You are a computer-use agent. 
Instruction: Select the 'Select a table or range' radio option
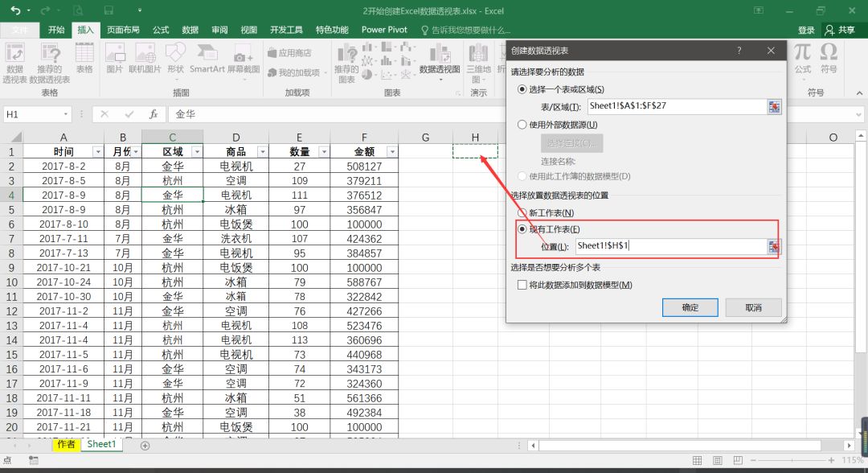pyautogui.click(x=522, y=89)
